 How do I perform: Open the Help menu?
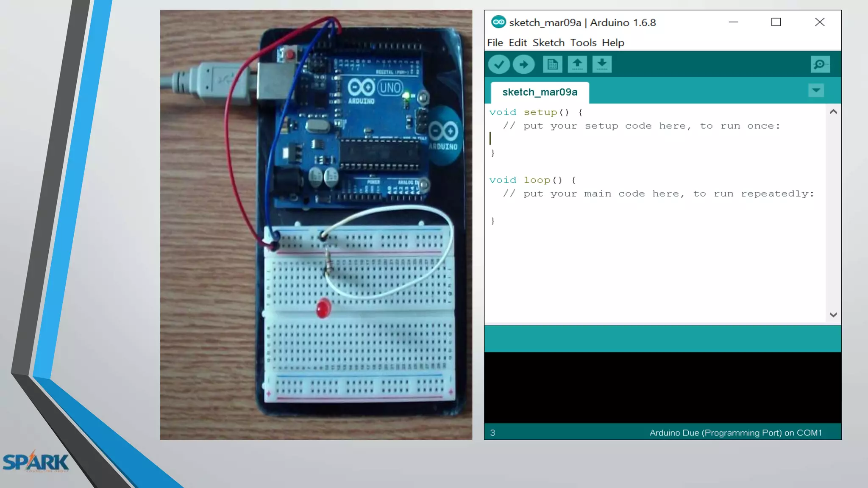tap(613, 43)
